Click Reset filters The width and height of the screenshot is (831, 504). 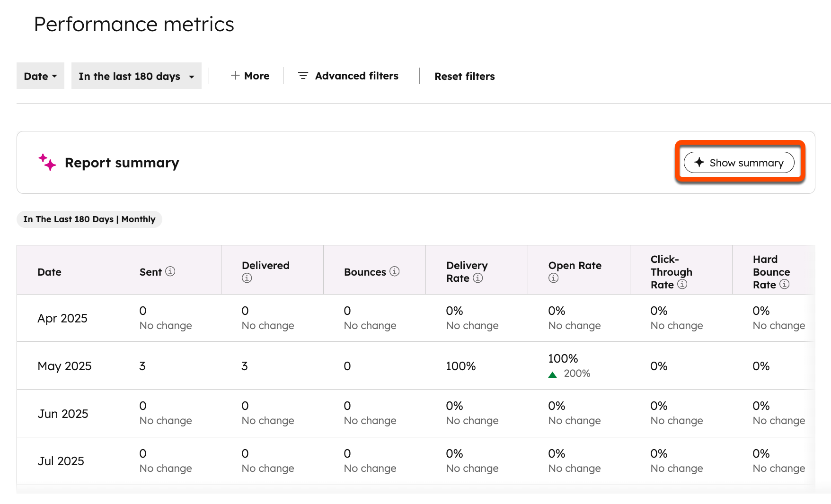coord(464,76)
